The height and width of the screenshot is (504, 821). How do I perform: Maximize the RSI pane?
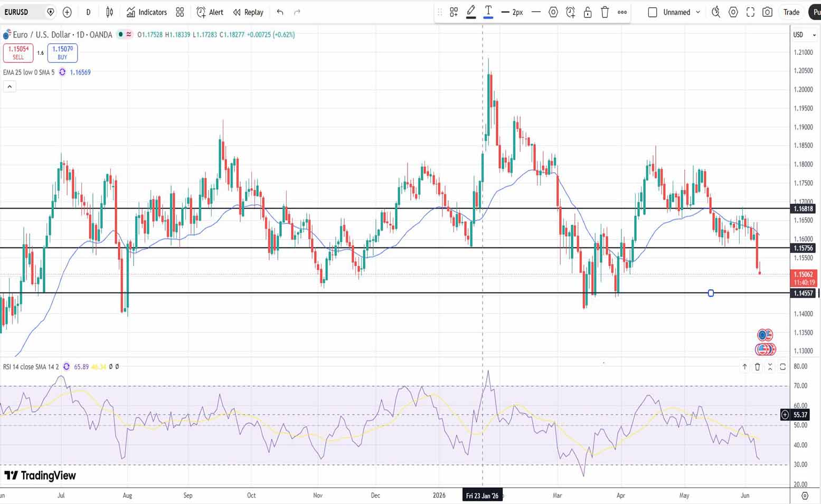(782, 367)
